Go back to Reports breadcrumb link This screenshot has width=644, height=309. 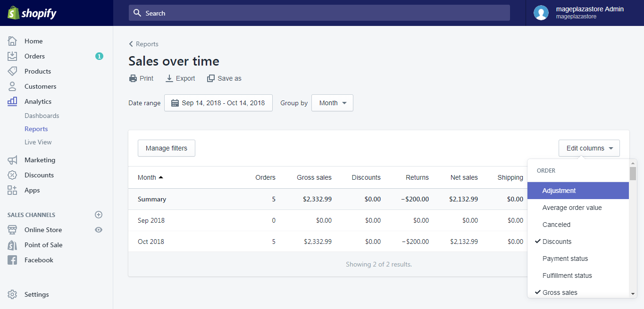click(147, 44)
